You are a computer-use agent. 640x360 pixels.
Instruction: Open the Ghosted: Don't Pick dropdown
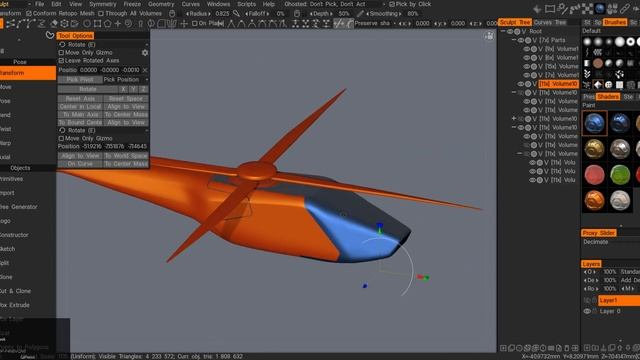pos(335,4)
